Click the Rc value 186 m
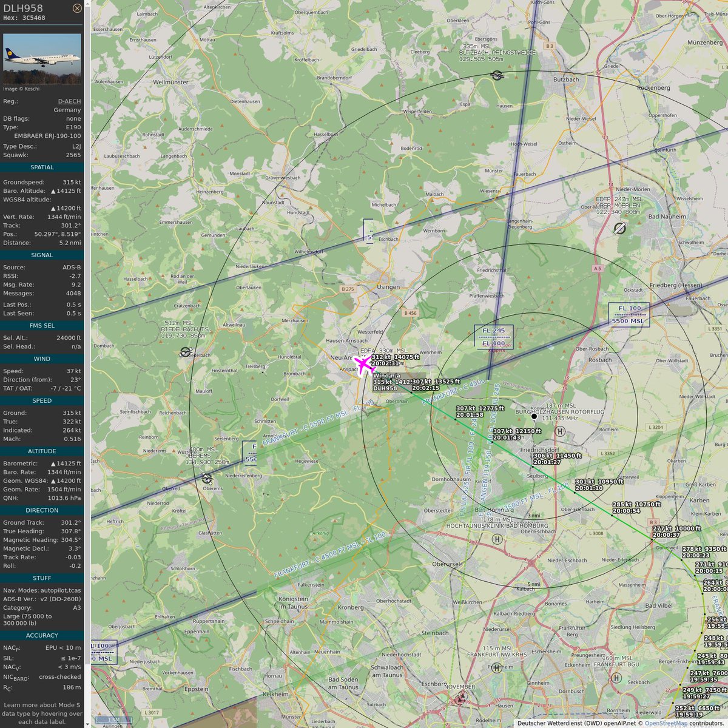 coord(72,687)
